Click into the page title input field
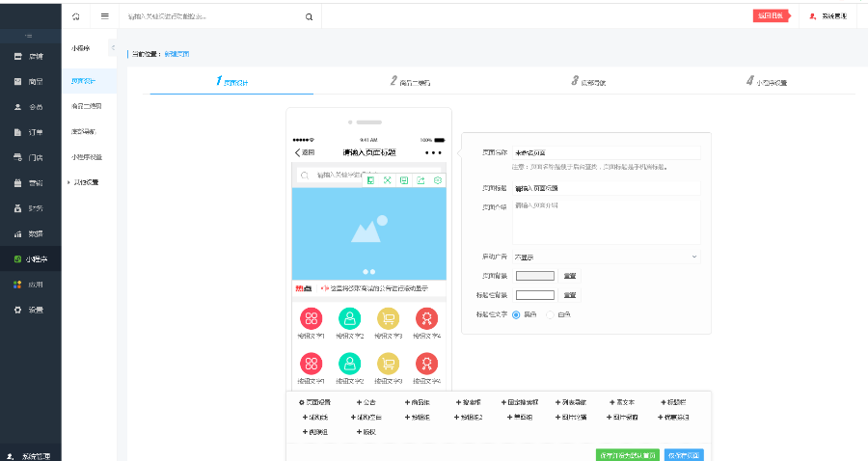The height and width of the screenshot is (461, 868). (607, 188)
